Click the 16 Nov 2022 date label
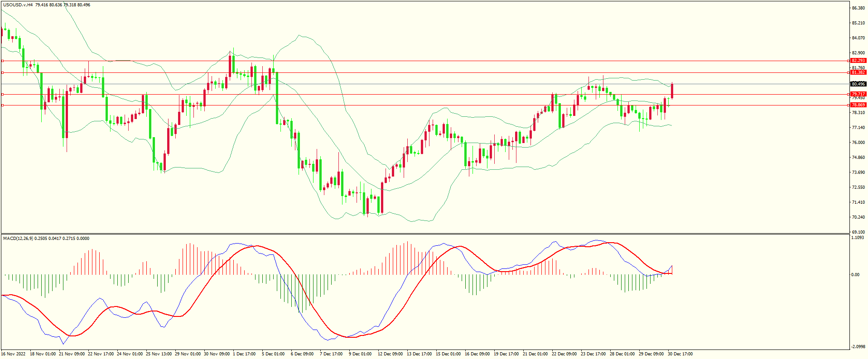Image resolution: width=868 pixels, height=359 pixels. pos(14,354)
